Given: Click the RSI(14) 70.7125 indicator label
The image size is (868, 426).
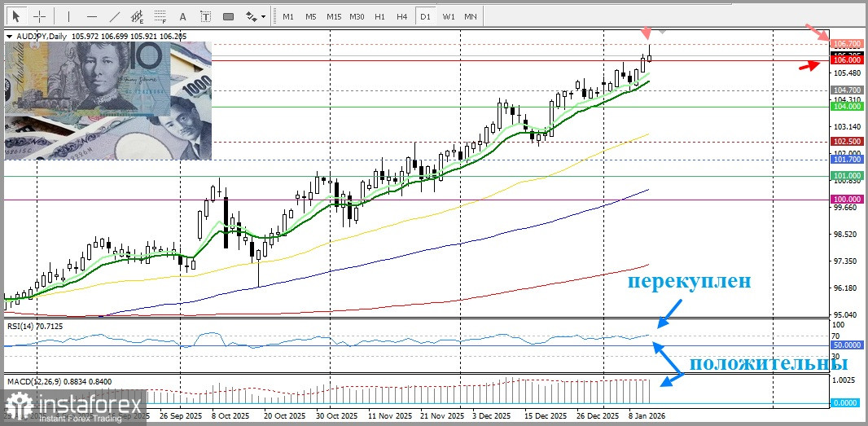Looking at the screenshot, I should [34, 327].
